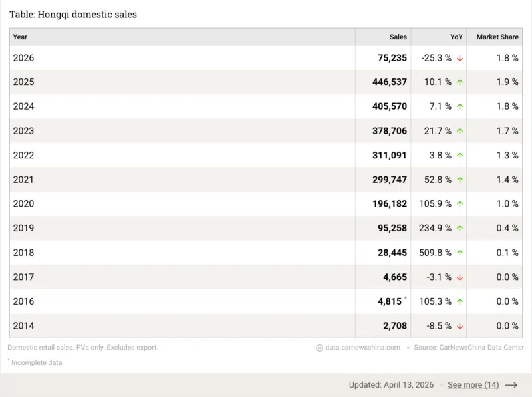532x397 pixels.
Task: Click the asterisk footnote marker beside 4,815
Action: (x=405, y=299)
